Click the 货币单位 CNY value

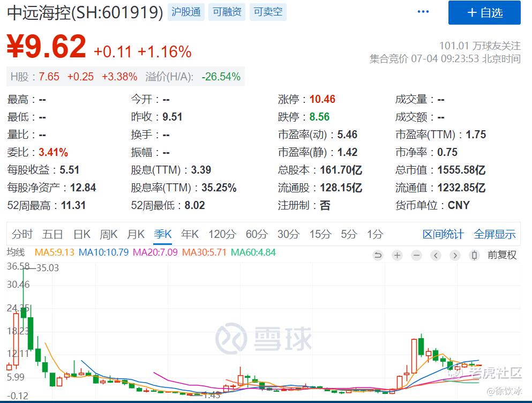tap(459, 205)
